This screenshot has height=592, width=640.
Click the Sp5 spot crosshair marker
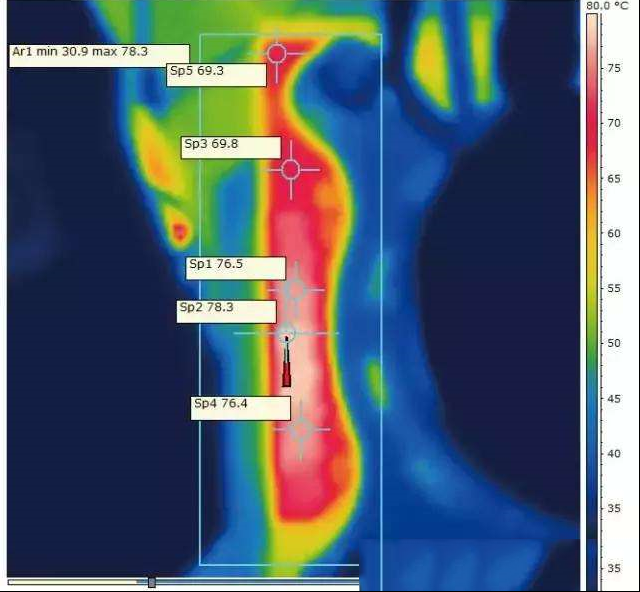(x=277, y=54)
